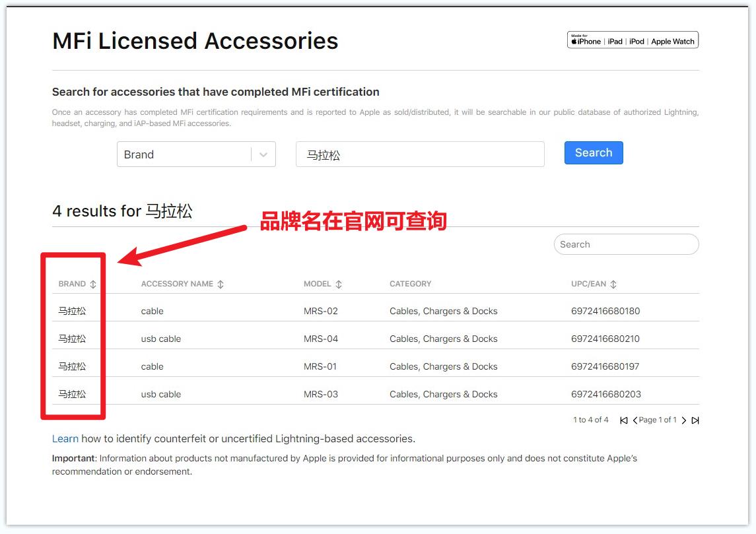The height and width of the screenshot is (534, 756).
Task: Click the search field containing 马拉松
Action: coord(420,153)
